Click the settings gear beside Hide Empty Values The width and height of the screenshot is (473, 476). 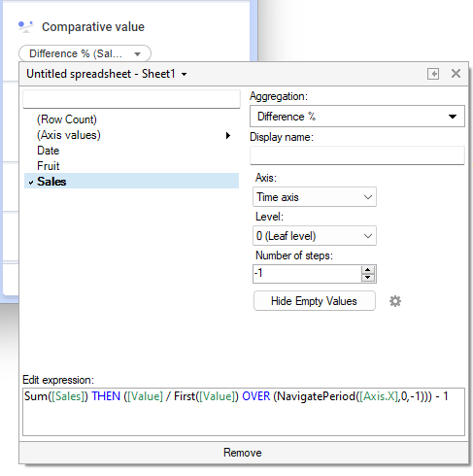point(395,301)
